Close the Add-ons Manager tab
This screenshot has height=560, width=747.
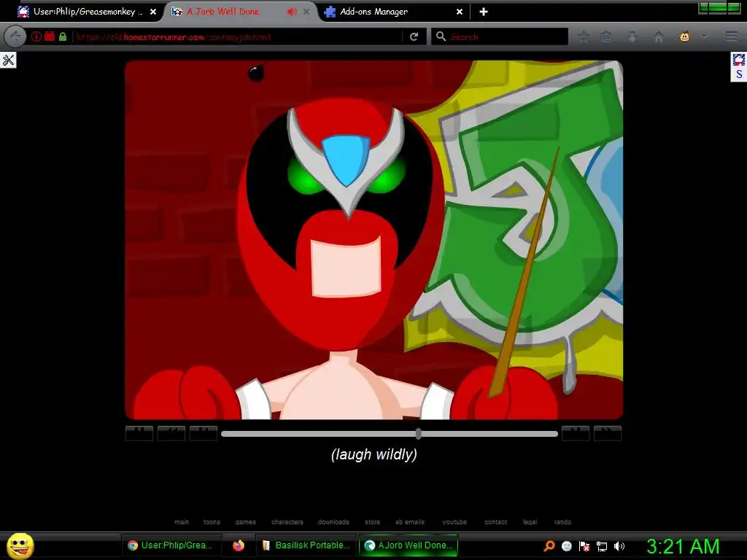460,12
